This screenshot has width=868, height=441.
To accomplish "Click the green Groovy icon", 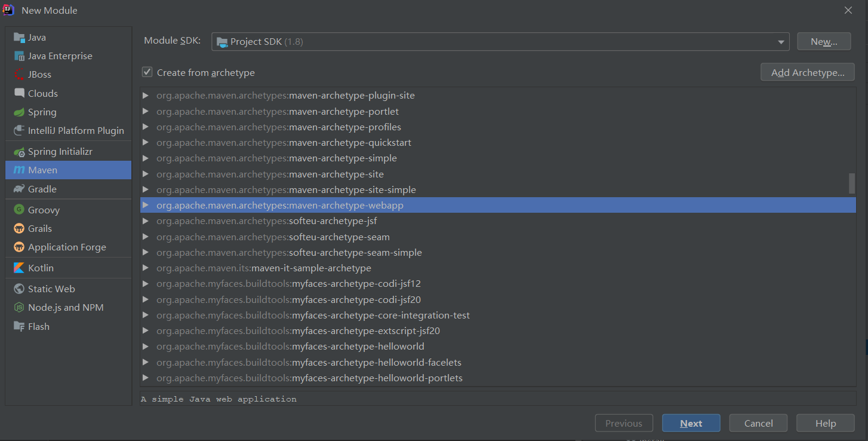I will pyautogui.click(x=19, y=210).
